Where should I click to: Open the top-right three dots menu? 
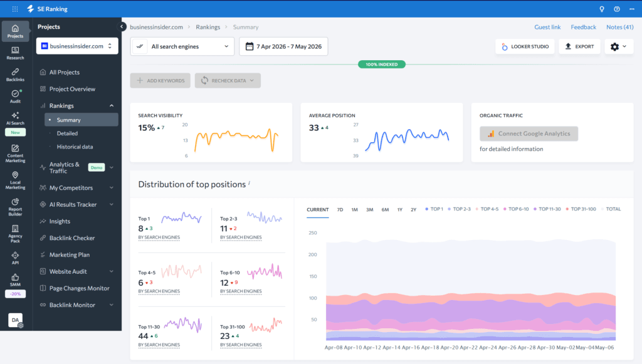(x=632, y=9)
